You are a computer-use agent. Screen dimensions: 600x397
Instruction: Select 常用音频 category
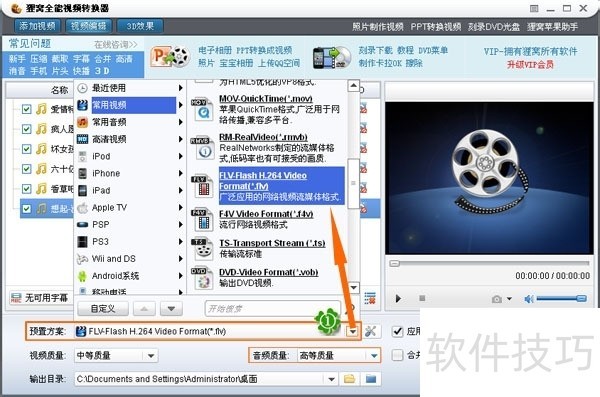pyautogui.click(x=130, y=122)
